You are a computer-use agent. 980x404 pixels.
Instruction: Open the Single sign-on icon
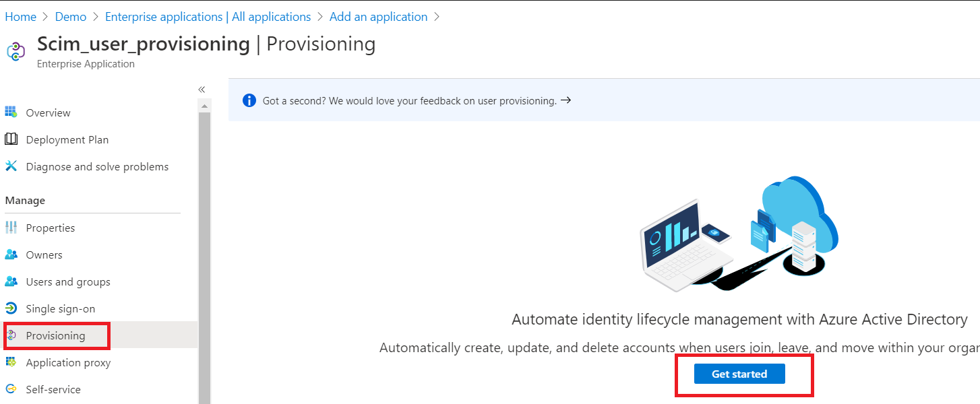coord(11,308)
